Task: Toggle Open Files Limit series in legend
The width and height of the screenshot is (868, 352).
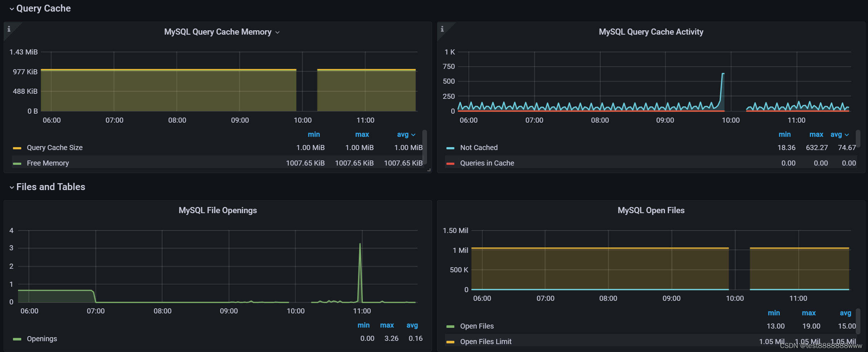Action: 486,342
